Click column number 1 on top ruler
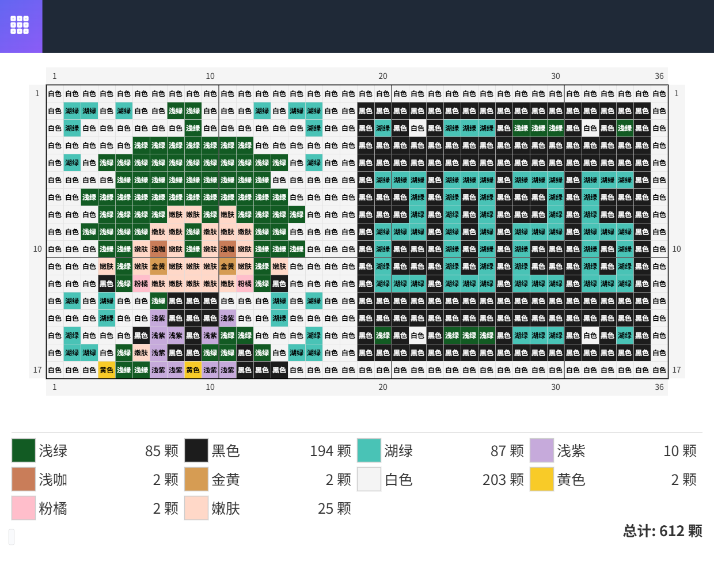This screenshot has height=588, width=714. (55, 76)
